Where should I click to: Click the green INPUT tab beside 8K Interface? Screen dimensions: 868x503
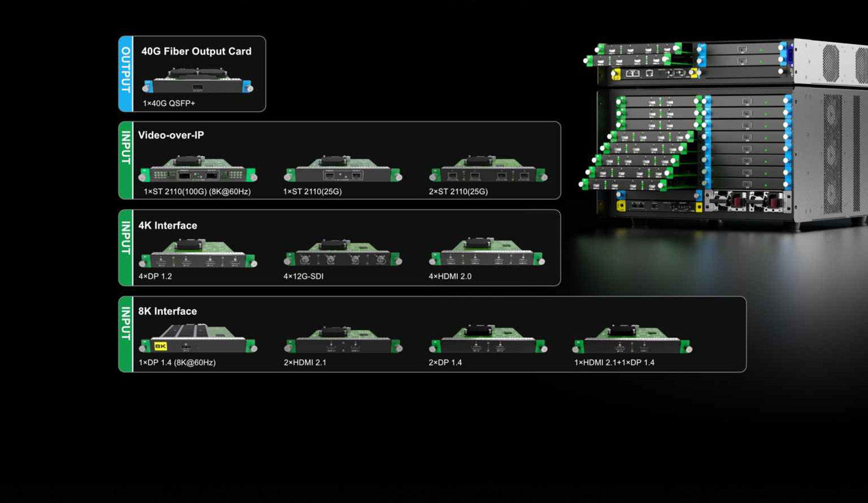[126, 334]
